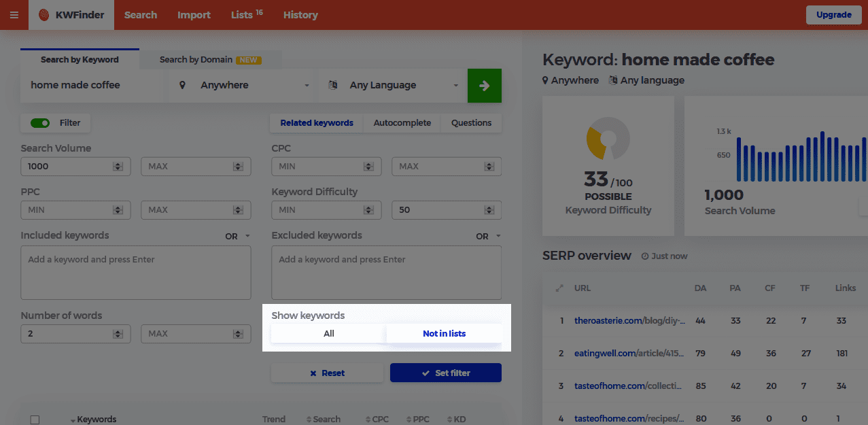The width and height of the screenshot is (868, 425).
Task: Click the Trend column header
Action: coord(274,420)
